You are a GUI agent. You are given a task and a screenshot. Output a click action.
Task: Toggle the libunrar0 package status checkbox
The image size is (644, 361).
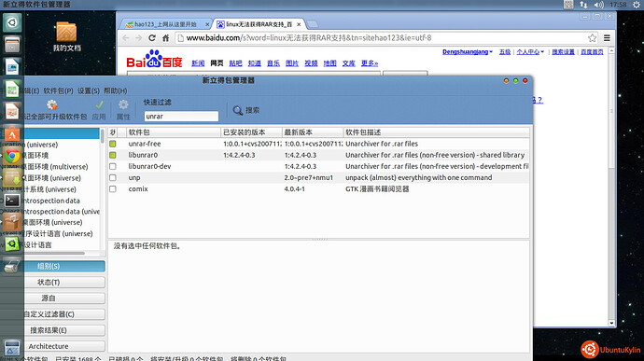click(x=113, y=155)
